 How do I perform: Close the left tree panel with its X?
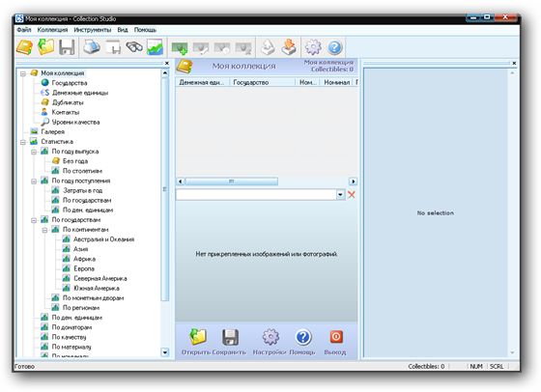pos(166,63)
